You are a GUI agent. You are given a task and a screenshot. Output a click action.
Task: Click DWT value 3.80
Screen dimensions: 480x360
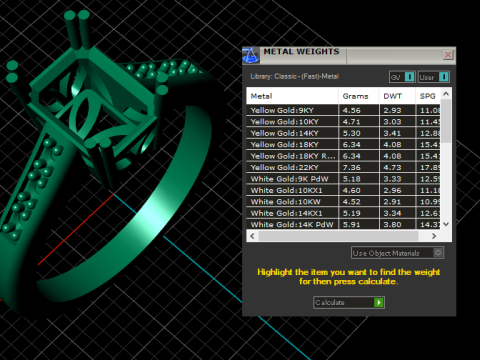392,224
